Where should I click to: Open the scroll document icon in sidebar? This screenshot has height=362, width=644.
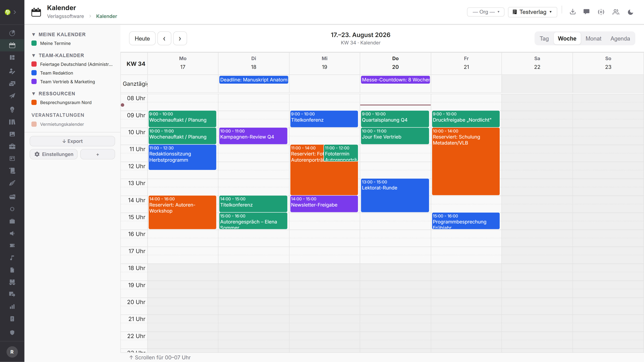12,171
